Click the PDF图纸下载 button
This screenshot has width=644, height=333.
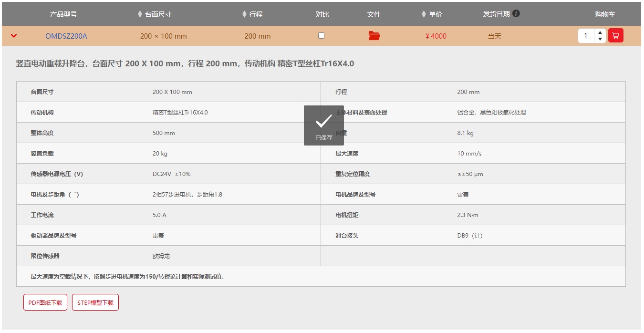45,302
